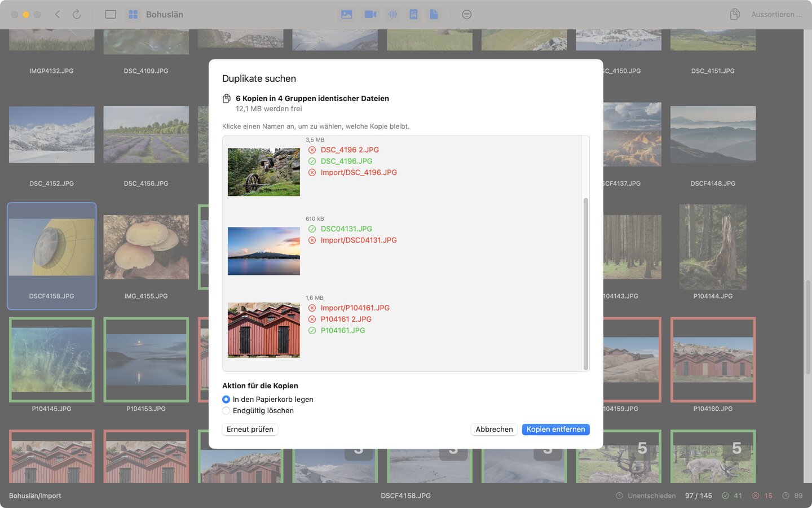
Task: Click the duplicates list scrollbar
Action: coord(586,284)
